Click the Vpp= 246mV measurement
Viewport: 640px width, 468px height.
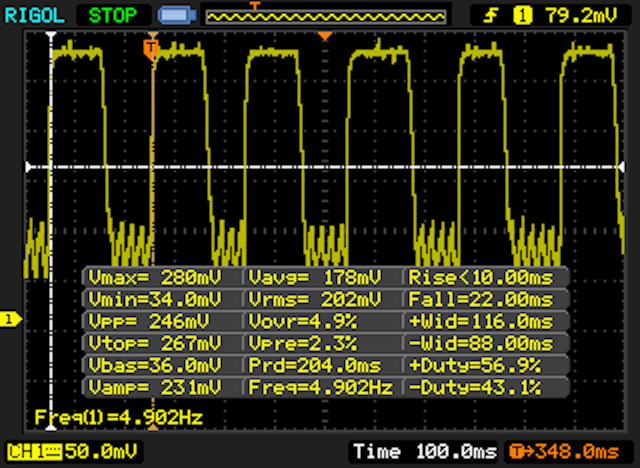click(x=149, y=322)
